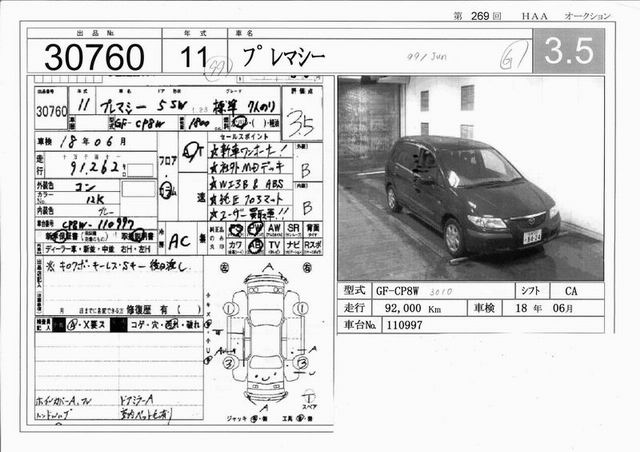Click the vehicle damage diagram
The width and height of the screenshot is (640, 452).
point(265,340)
